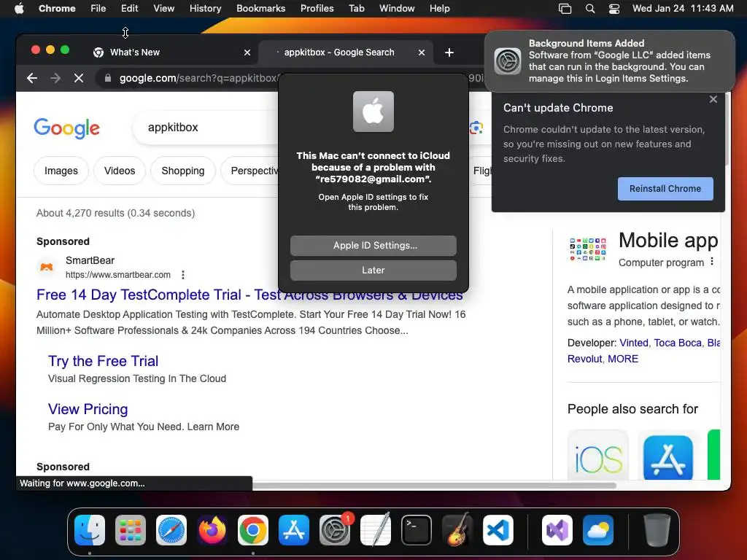This screenshot has width=747, height=560.
Task: Open App Store from the Dock
Action: 294,530
